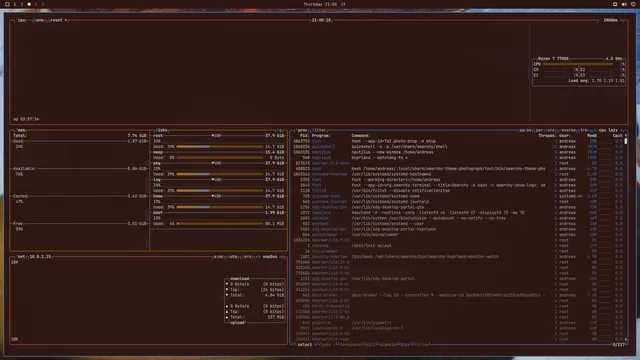Click select in the proc footer
The width and height of the screenshot is (640, 360).
coord(304,345)
